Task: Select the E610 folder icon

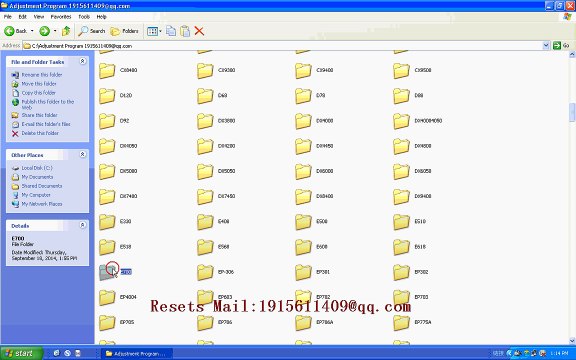Action: point(401,247)
